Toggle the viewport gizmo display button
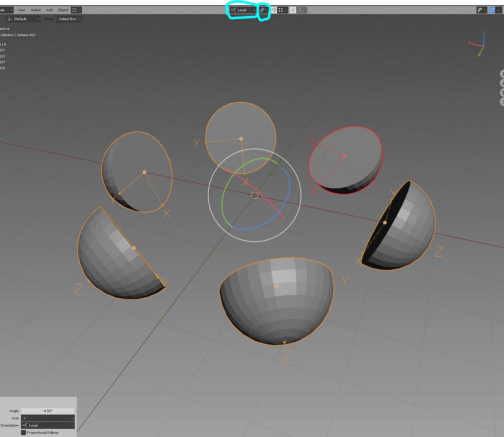This screenshot has width=504, height=437. click(492, 10)
